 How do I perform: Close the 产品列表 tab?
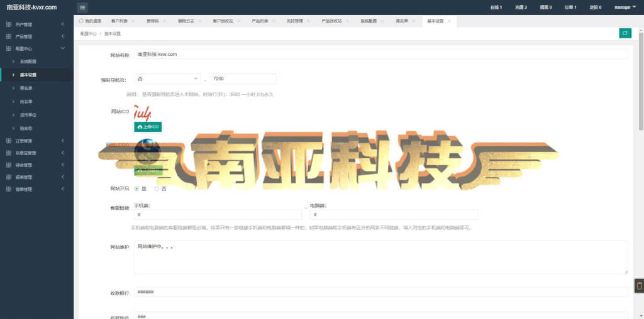pyautogui.click(x=272, y=21)
